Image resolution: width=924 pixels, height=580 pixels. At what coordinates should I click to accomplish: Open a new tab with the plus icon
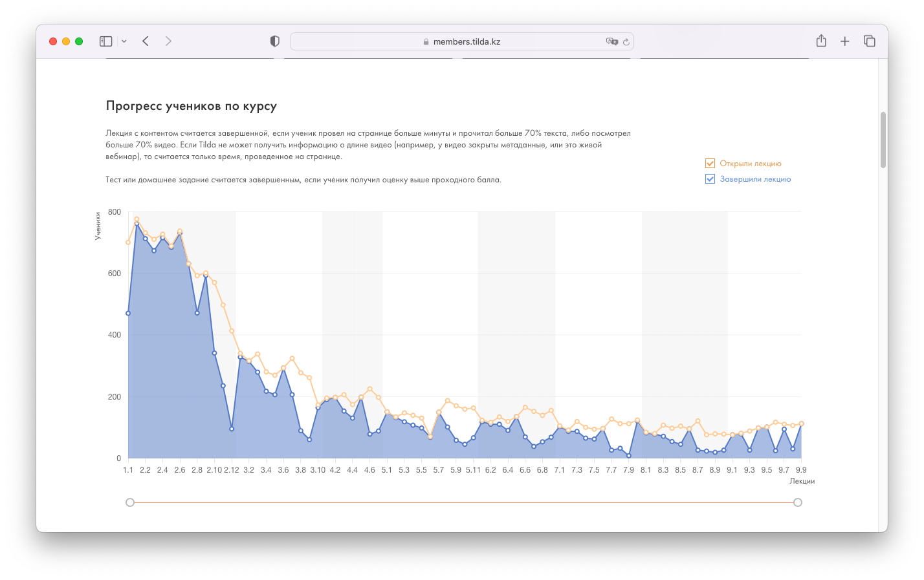845,41
